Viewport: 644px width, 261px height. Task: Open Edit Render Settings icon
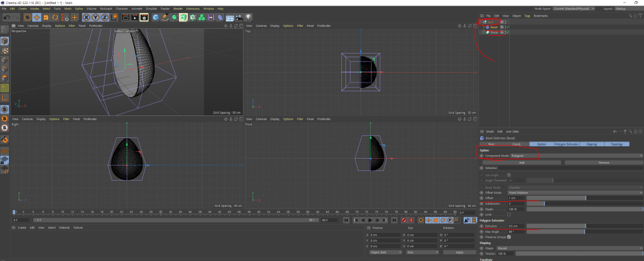pyautogui.click(x=144, y=17)
